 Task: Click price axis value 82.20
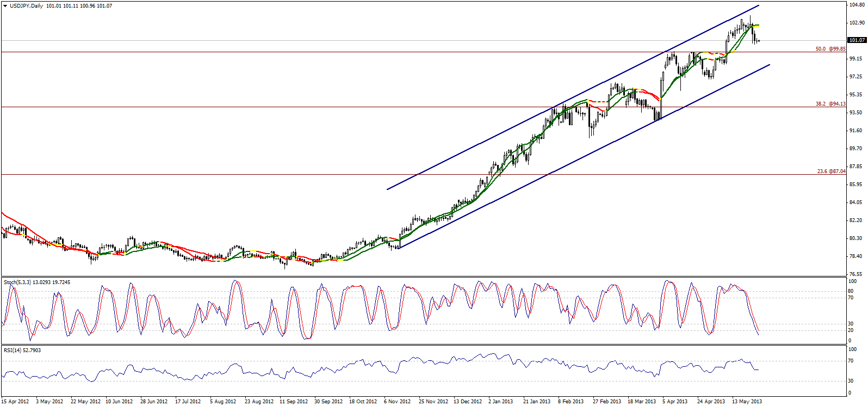pyautogui.click(x=857, y=220)
